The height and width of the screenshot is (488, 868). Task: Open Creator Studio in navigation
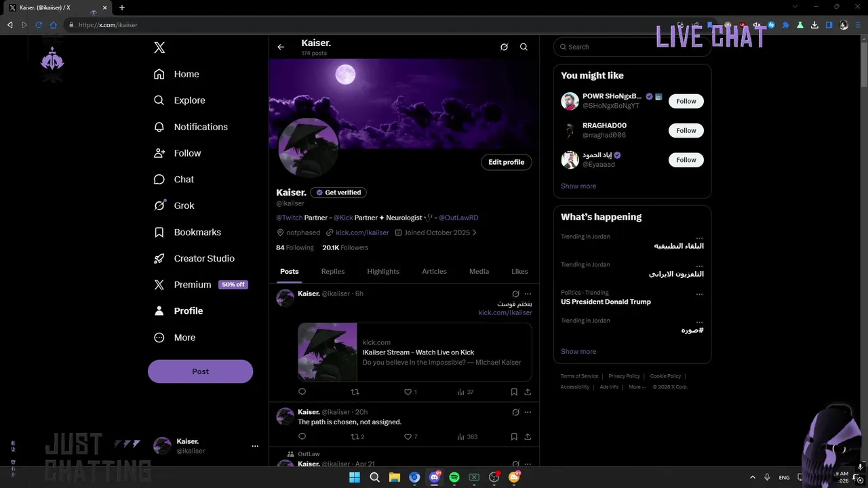(195, 258)
